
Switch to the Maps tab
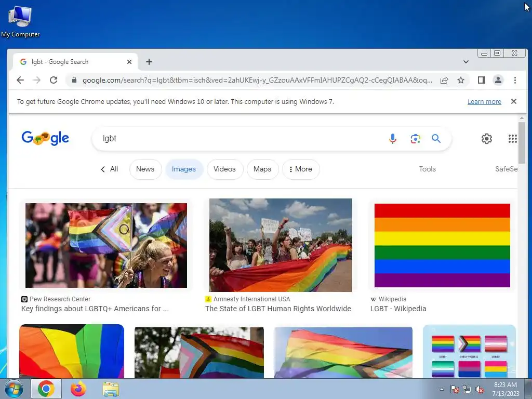click(x=262, y=169)
